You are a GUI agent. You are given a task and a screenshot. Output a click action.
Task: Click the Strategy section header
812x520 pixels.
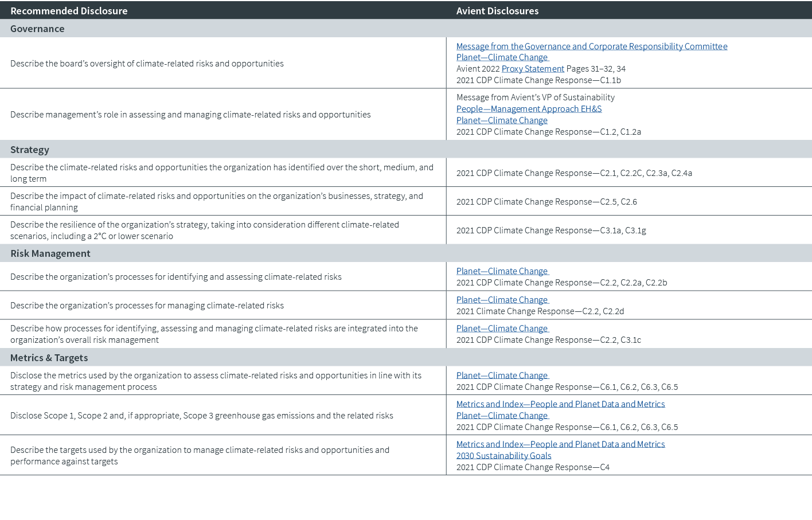(x=30, y=150)
